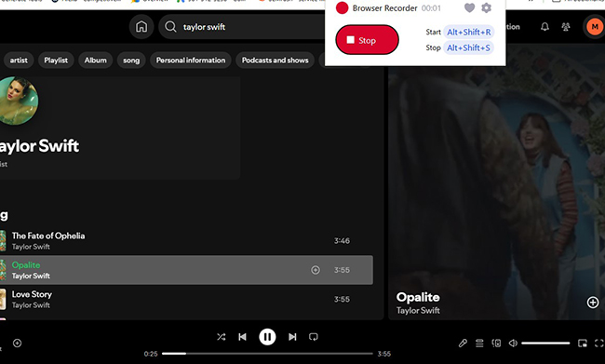Show lyrics with microphone icon
Image resolution: width=605 pixels, height=364 pixels.
tap(463, 343)
